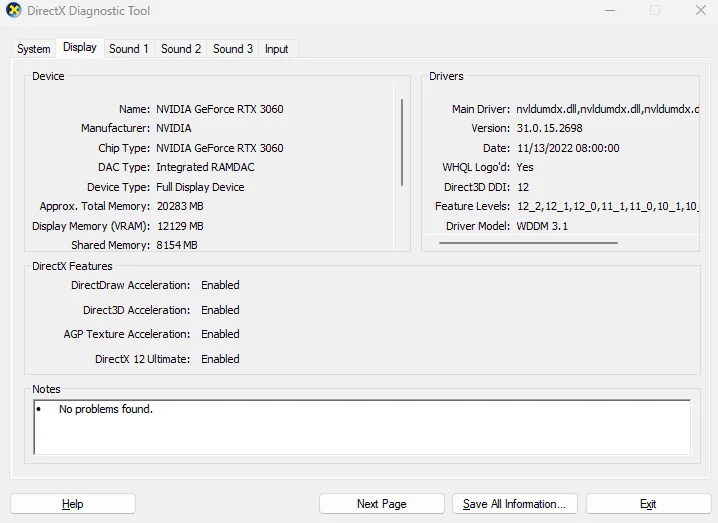Switch to the System tab
The width and height of the screenshot is (718, 523).
point(33,49)
